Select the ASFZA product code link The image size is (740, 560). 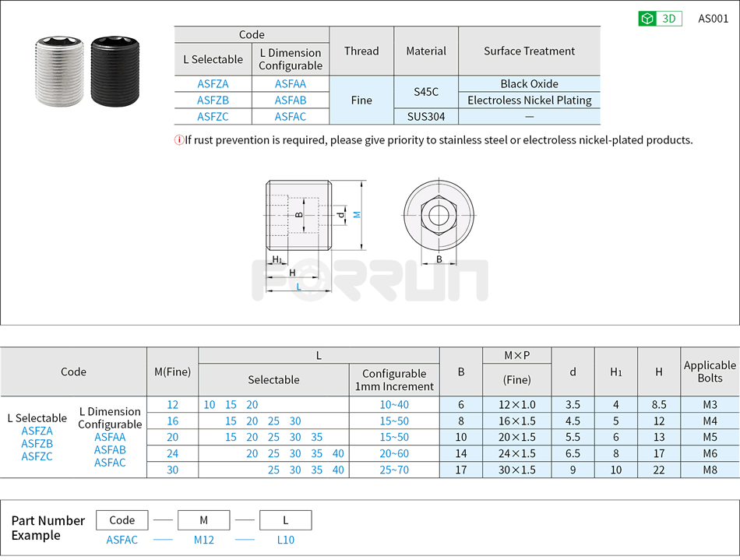point(213,83)
